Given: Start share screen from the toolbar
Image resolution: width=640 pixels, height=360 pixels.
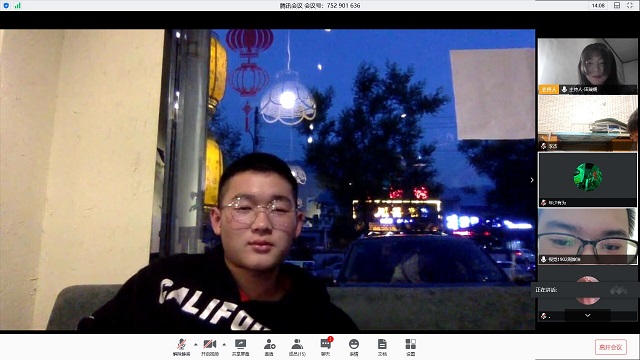Looking at the screenshot, I should coord(240,347).
